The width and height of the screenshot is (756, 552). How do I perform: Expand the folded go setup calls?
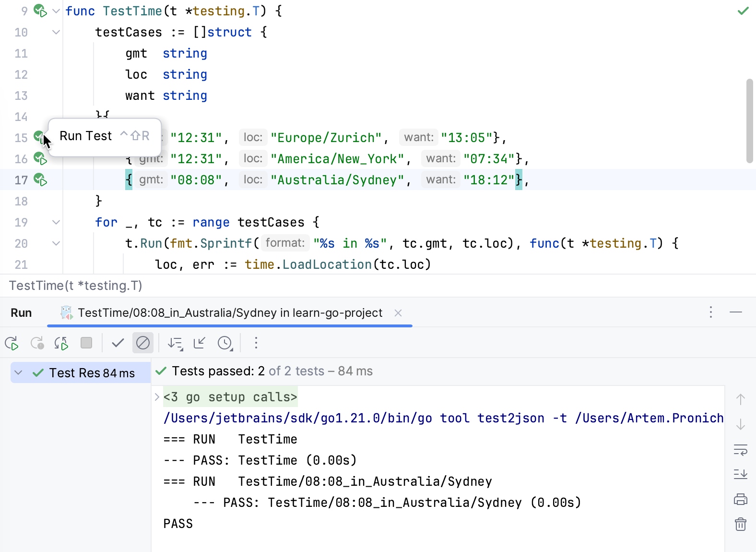(157, 397)
